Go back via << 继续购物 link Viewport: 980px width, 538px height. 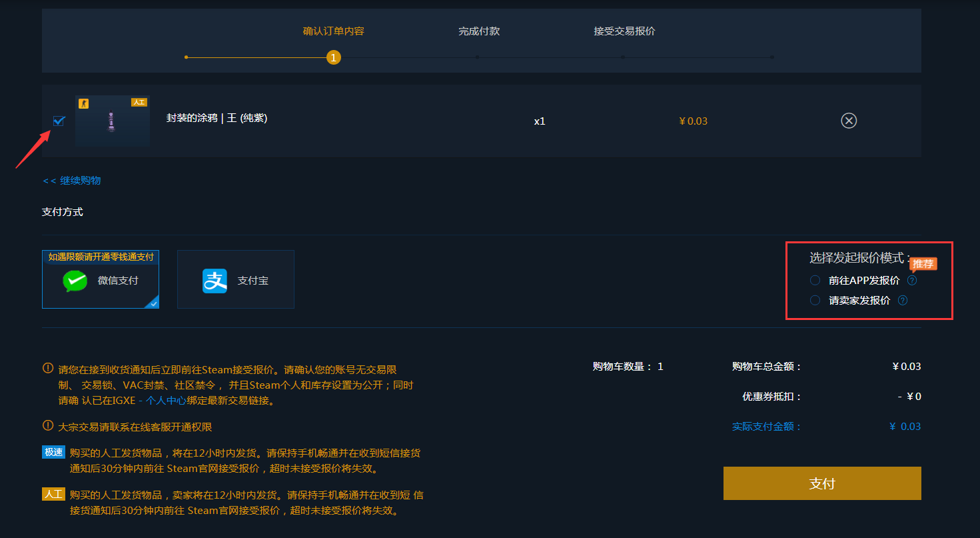point(71,181)
